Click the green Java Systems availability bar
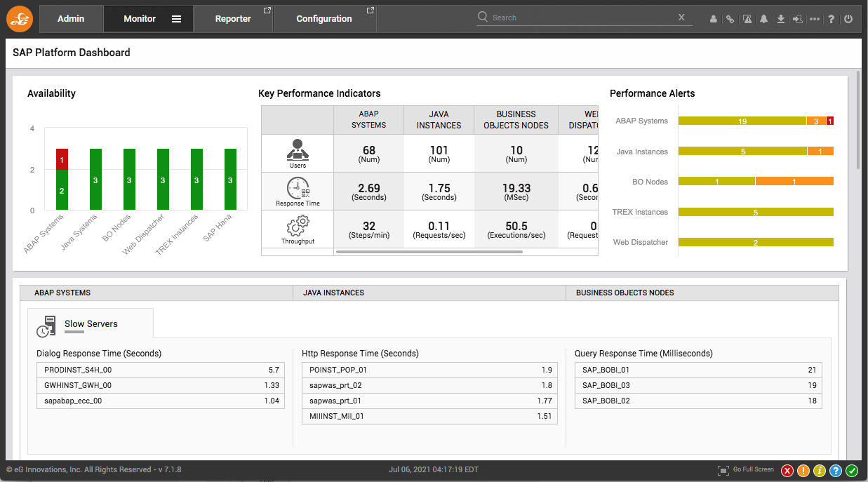Image resolution: width=868 pixels, height=482 pixels. (x=95, y=179)
